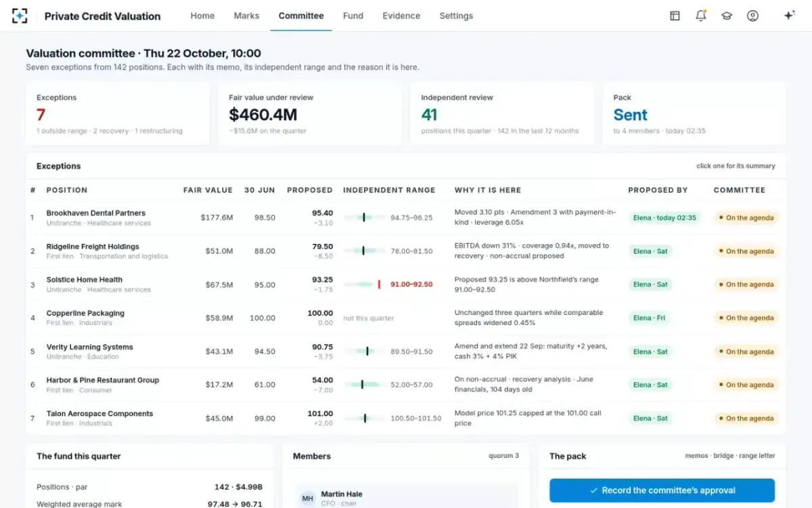
Task: Open the Fund tab
Action: pos(353,16)
